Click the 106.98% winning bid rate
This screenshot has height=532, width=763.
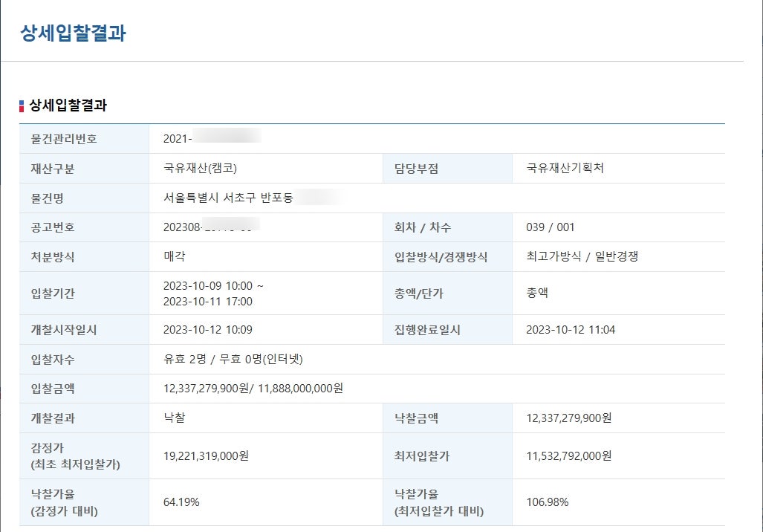(x=547, y=502)
